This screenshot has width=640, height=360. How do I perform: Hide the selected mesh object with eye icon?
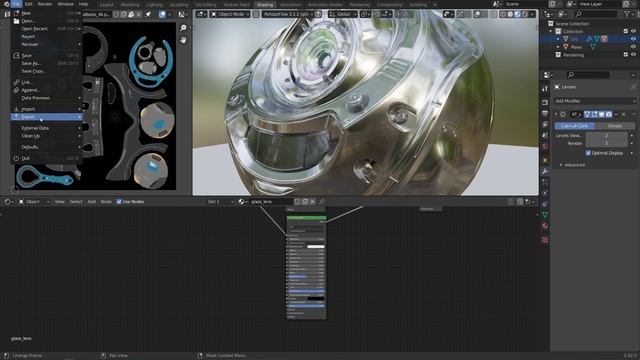(633, 39)
